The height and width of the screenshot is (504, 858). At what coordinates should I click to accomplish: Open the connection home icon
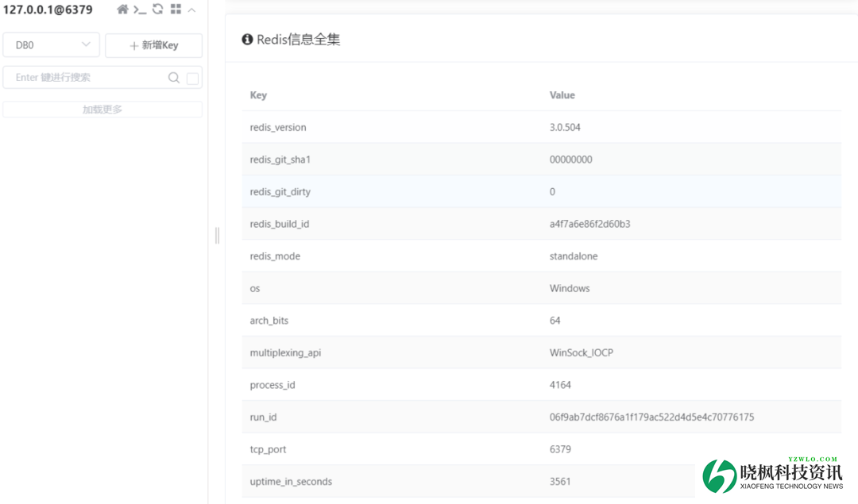tap(122, 10)
